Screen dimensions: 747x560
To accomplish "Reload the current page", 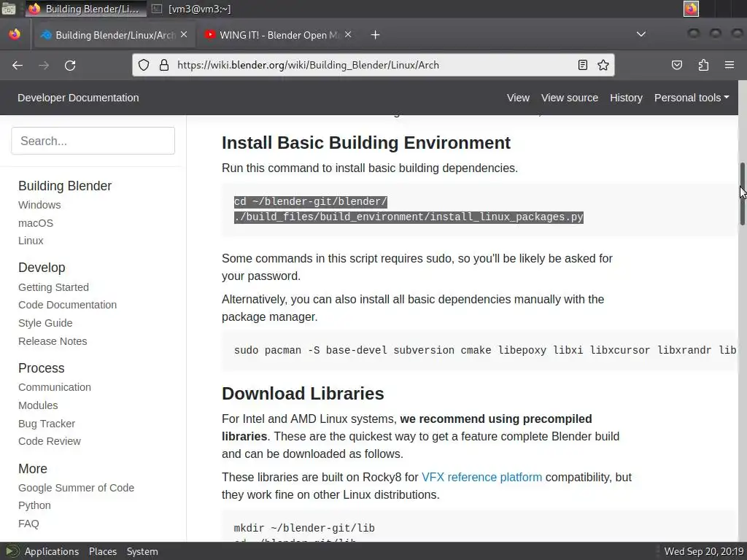I will tap(70, 65).
